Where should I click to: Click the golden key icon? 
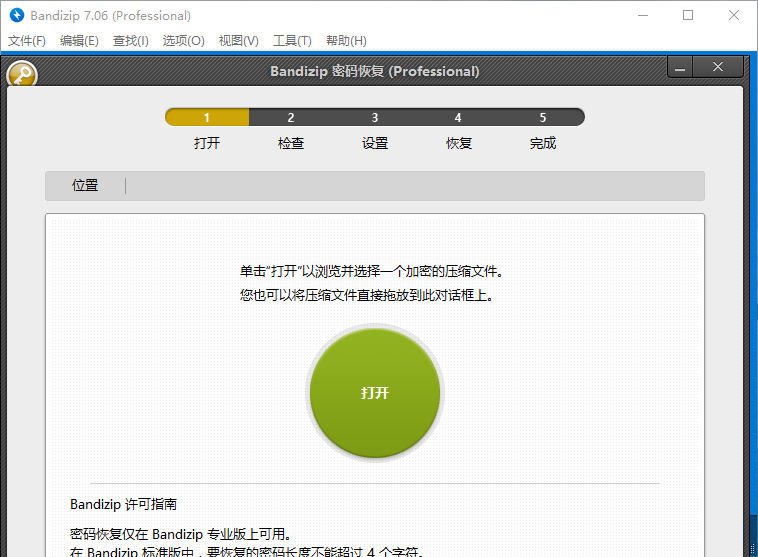21,75
